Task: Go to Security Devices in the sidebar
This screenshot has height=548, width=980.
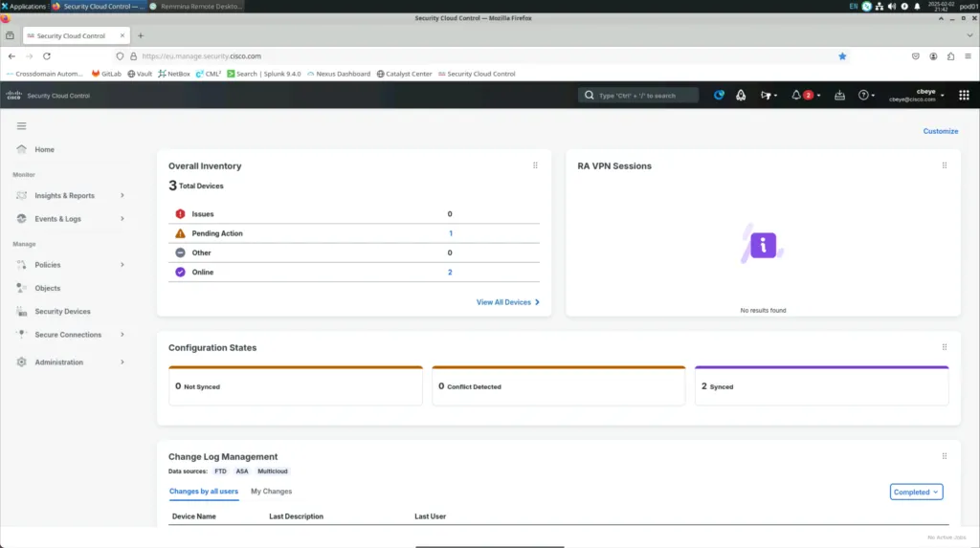Action: [62, 312]
